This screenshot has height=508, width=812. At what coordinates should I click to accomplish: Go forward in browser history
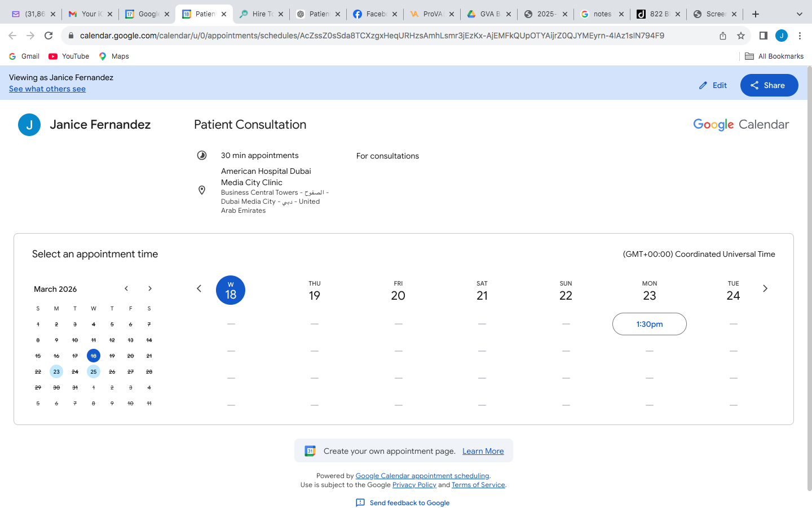[x=30, y=36]
